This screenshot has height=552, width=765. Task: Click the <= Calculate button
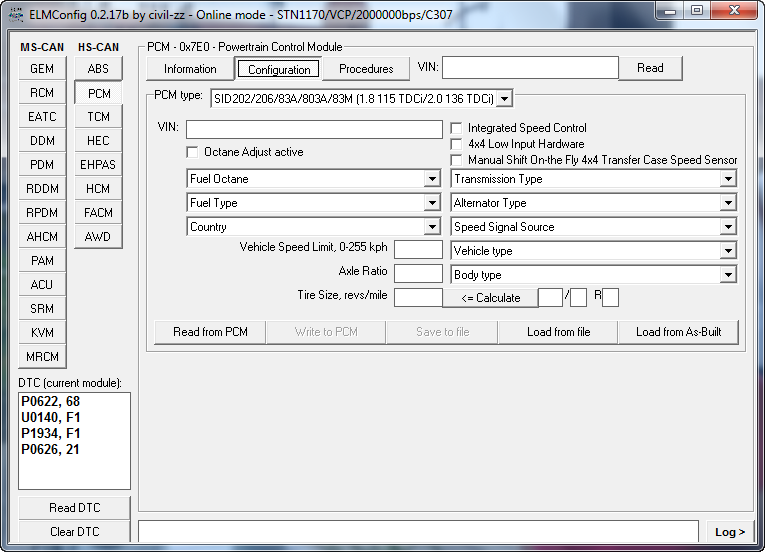(x=490, y=298)
